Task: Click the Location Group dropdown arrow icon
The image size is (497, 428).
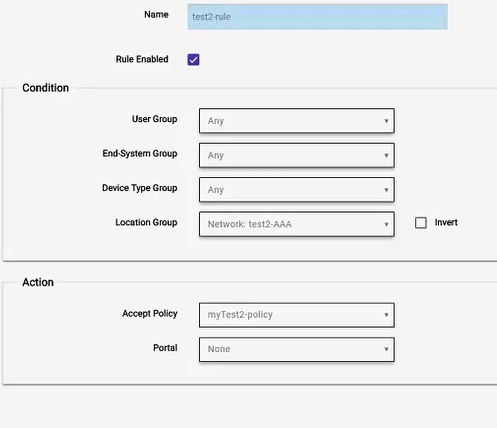Action: [x=386, y=224]
